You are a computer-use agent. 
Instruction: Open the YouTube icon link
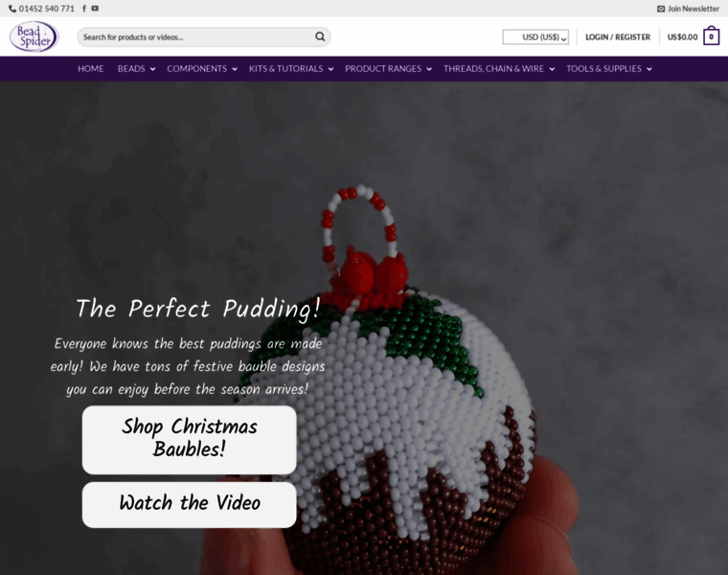95,9
